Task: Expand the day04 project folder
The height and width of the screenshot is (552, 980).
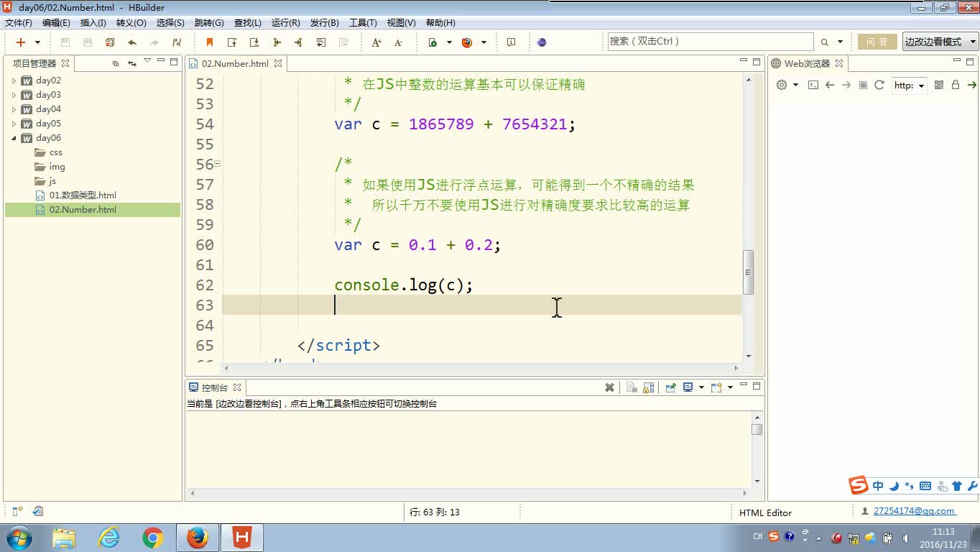Action: click(14, 109)
